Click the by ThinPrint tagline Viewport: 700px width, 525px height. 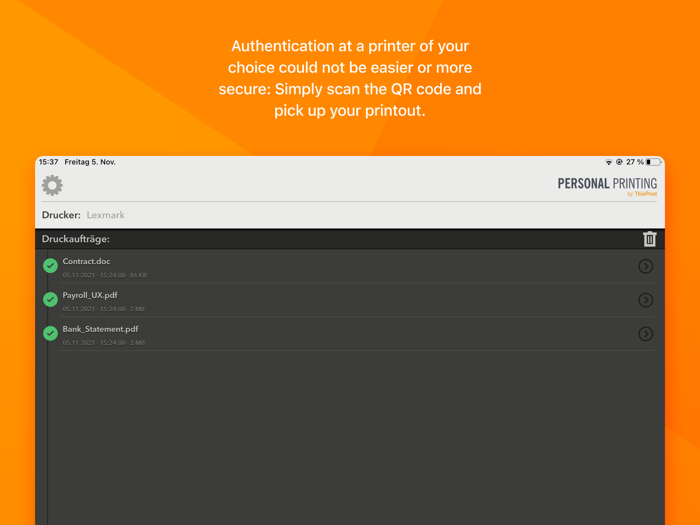(642, 194)
